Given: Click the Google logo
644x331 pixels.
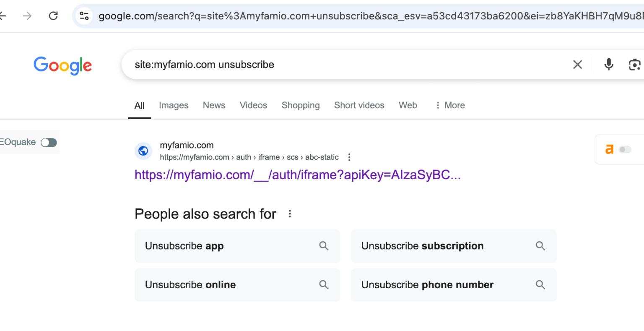Looking at the screenshot, I should [62, 65].
